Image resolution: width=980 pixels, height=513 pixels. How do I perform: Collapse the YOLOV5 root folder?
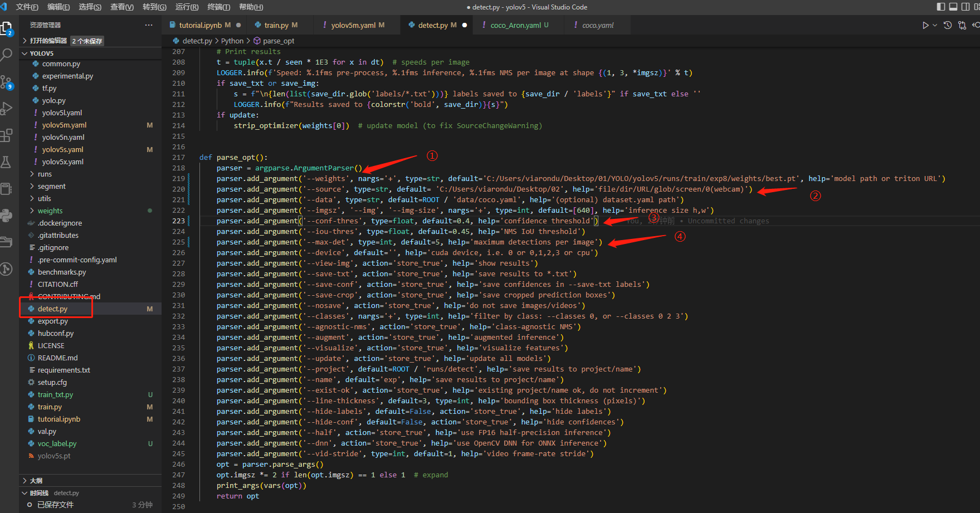(25, 53)
